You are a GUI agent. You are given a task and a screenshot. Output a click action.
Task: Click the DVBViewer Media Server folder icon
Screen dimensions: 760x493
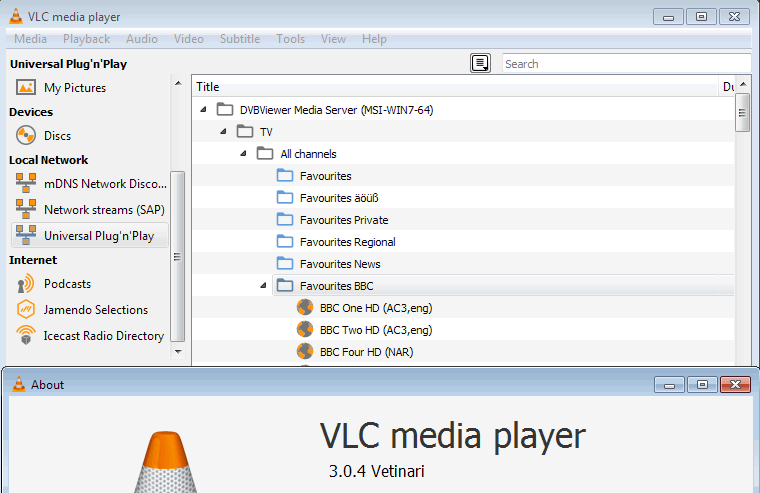225,110
